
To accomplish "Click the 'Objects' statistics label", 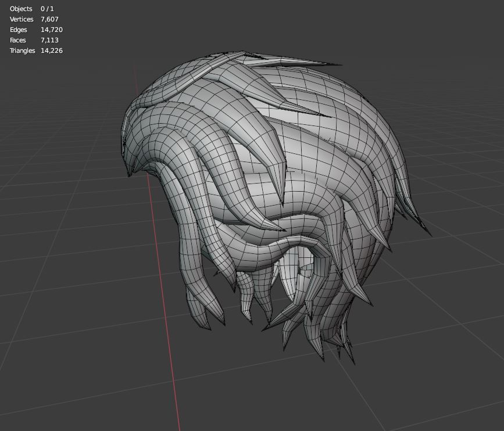I will coord(21,9).
